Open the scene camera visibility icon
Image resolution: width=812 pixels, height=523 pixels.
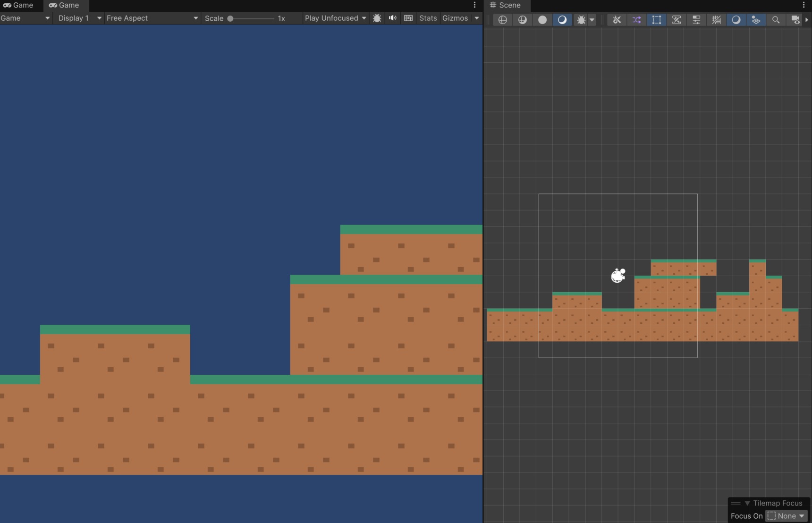coord(795,20)
